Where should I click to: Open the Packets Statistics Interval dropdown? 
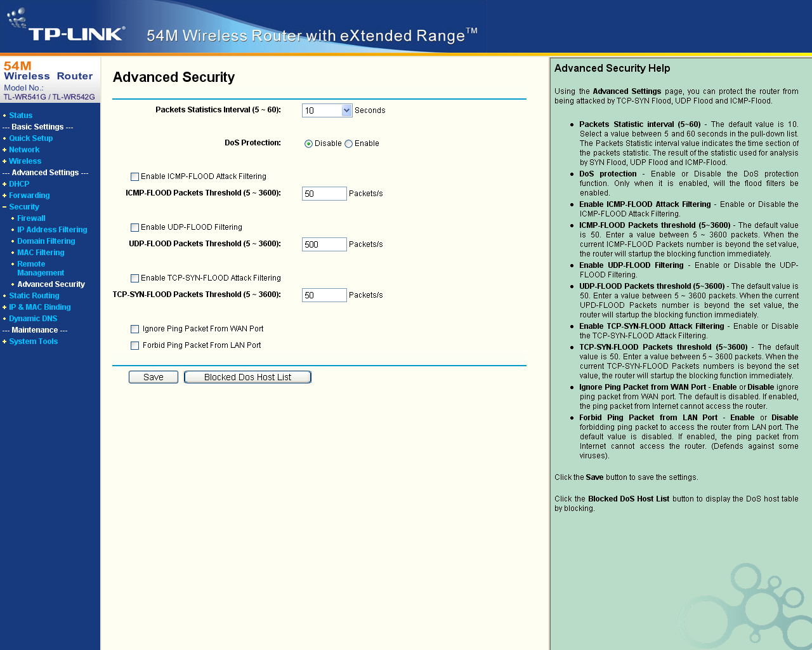tap(327, 110)
